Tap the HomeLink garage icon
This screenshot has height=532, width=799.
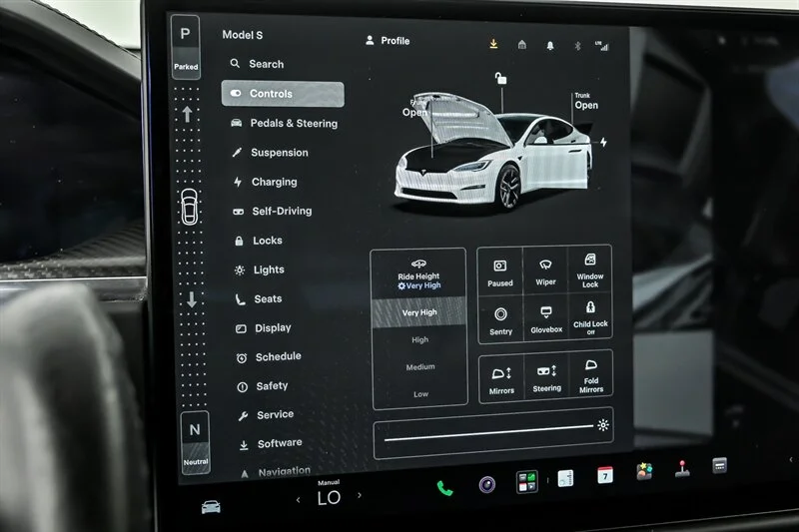pyautogui.click(x=521, y=45)
